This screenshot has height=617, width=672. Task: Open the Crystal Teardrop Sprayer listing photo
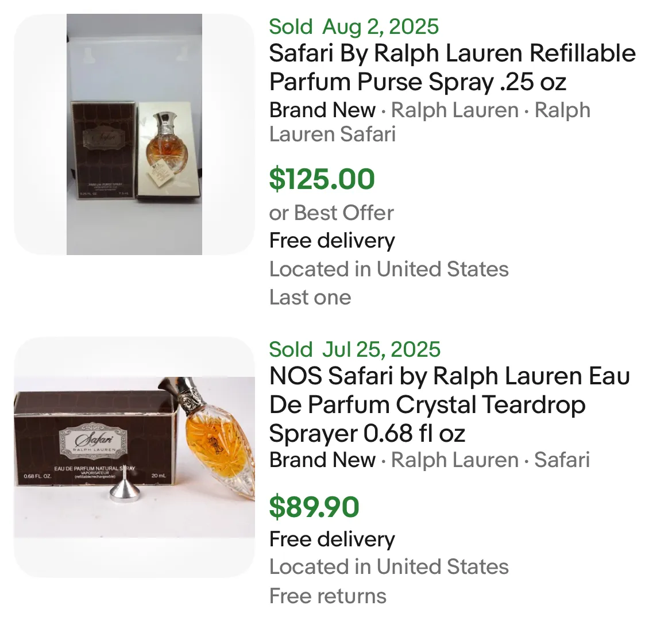tap(134, 457)
